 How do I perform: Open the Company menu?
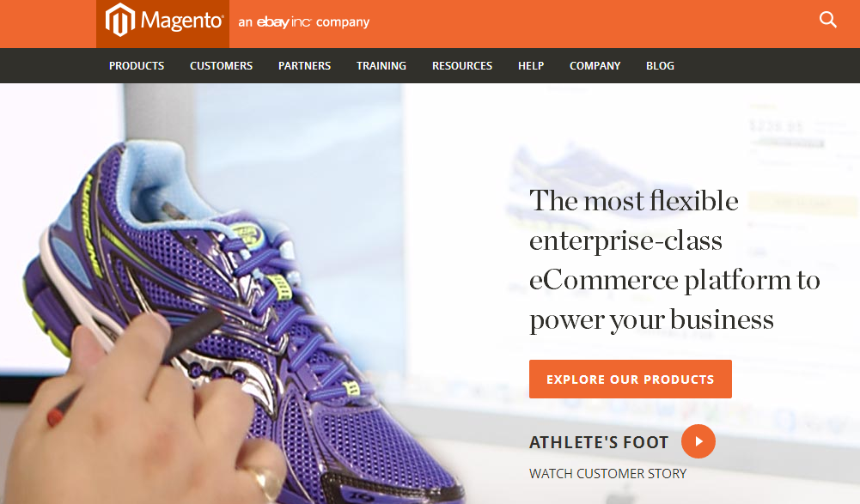tap(595, 66)
